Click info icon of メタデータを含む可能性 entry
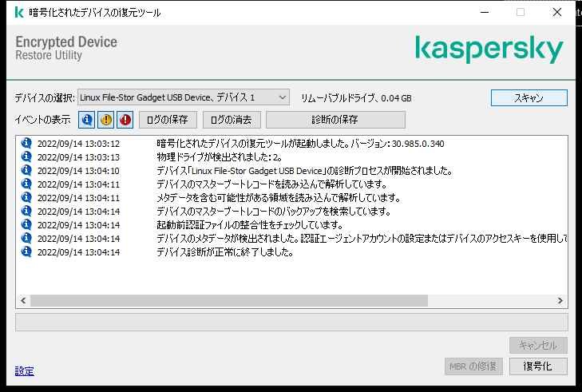582x392 pixels. pos(26,197)
